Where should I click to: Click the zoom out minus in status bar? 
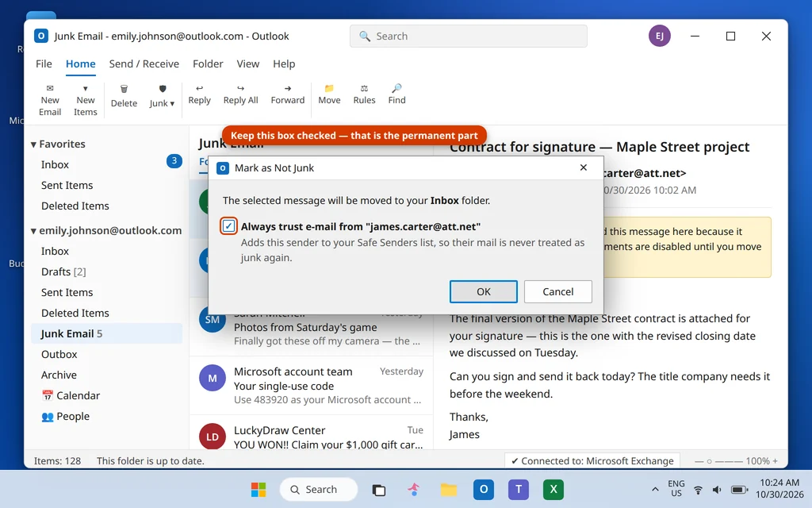point(699,461)
